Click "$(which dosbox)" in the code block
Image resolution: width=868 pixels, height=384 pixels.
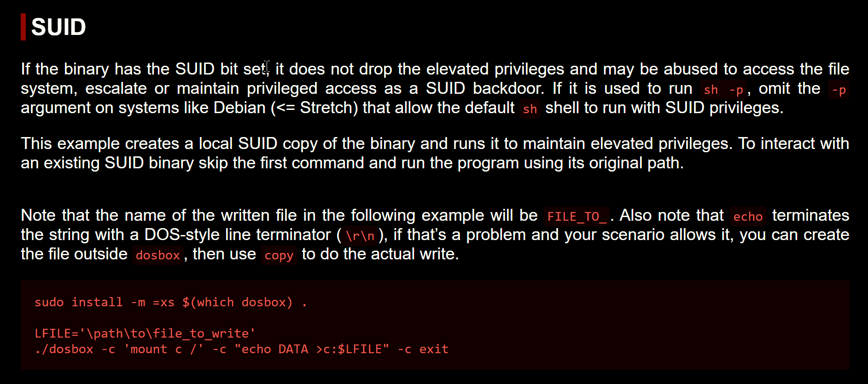pos(237,302)
